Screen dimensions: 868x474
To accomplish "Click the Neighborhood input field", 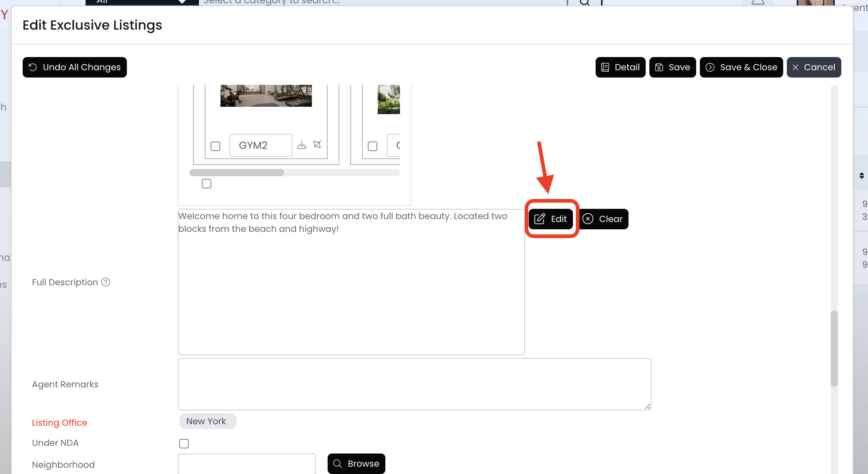I will pos(247,464).
